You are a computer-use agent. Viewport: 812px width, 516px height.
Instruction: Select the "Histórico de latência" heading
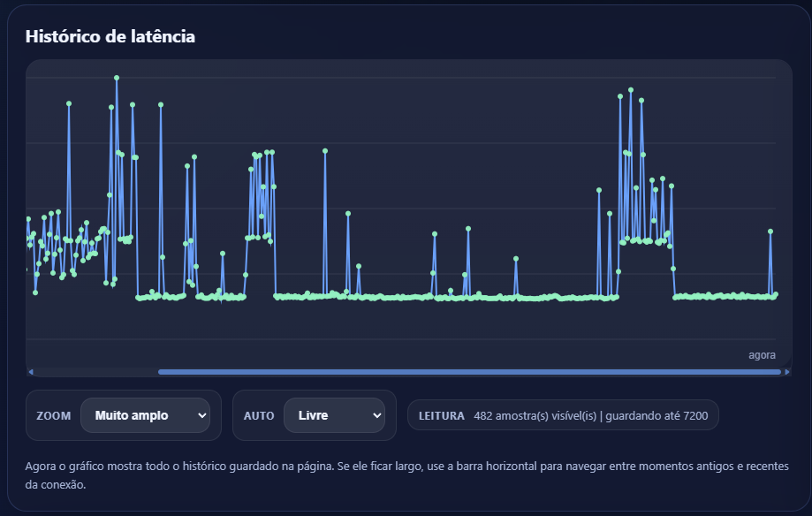110,36
